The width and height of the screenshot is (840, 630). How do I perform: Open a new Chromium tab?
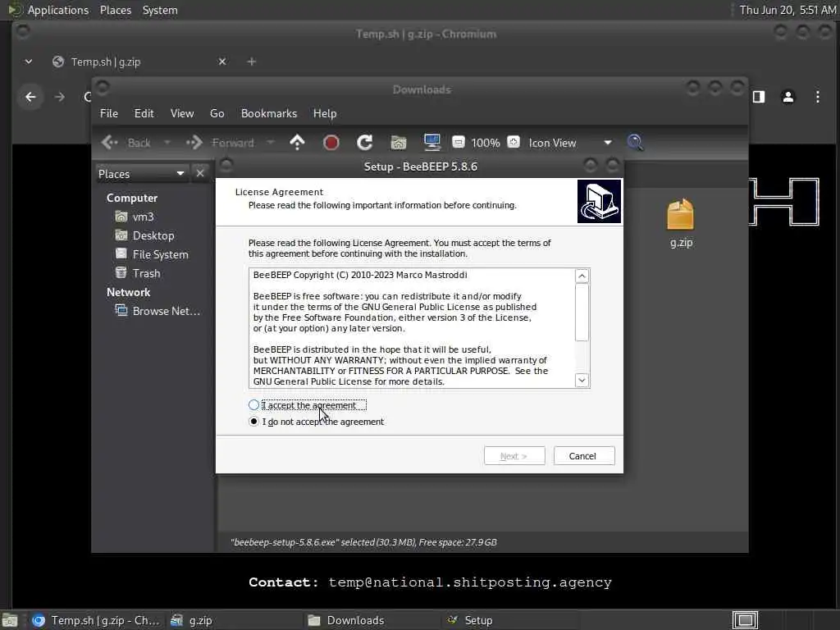point(251,62)
